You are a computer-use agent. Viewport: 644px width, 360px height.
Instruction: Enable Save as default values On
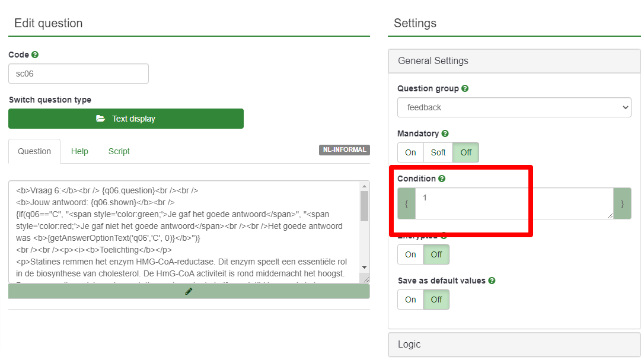(x=410, y=300)
